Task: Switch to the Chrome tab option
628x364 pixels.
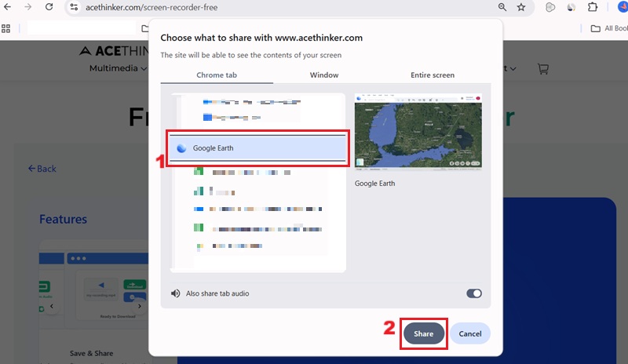Action: tap(217, 75)
